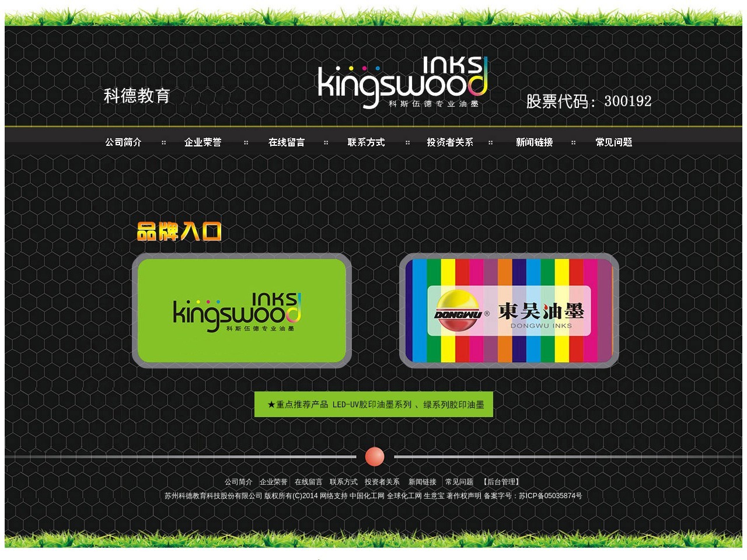Image resolution: width=747 pixels, height=560 pixels.
Task: Open the 著作权声明 footer link
Action: [x=464, y=496]
